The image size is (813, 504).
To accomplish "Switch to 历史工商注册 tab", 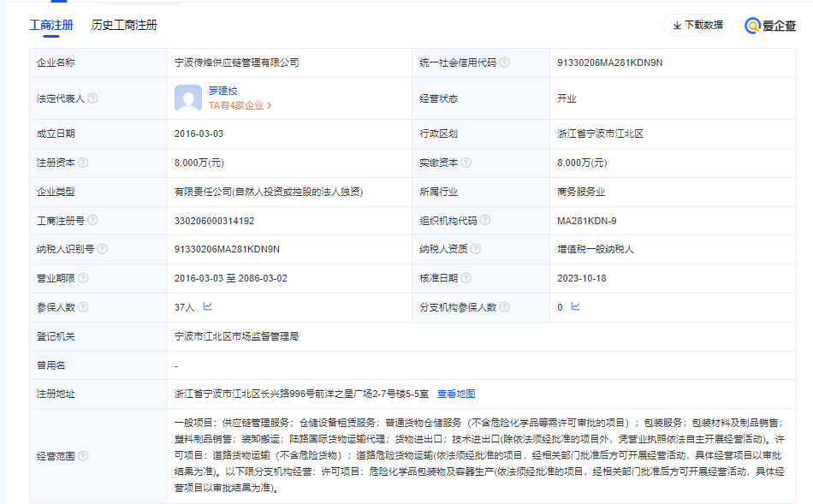I will [x=124, y=26].
